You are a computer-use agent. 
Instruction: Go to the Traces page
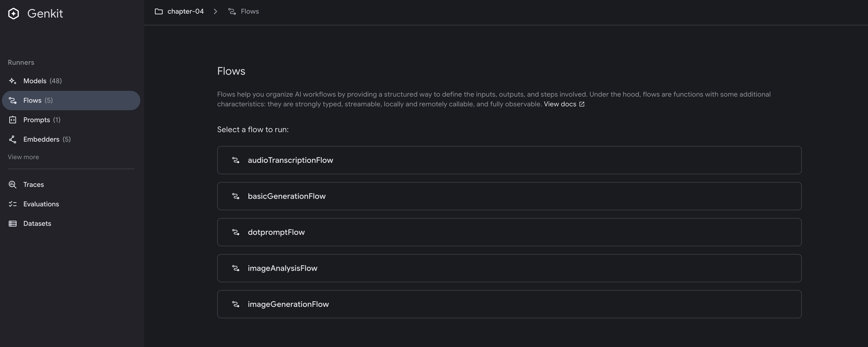point(71,184)
